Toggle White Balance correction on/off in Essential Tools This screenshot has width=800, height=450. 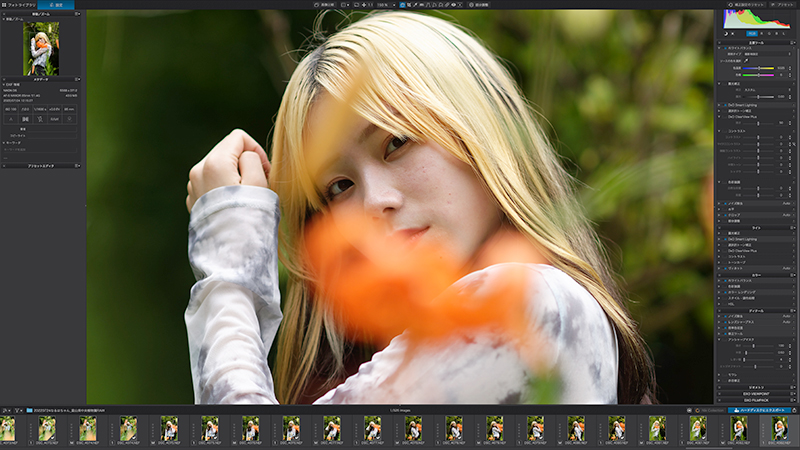pyautogui.click(x=726, y=48)
